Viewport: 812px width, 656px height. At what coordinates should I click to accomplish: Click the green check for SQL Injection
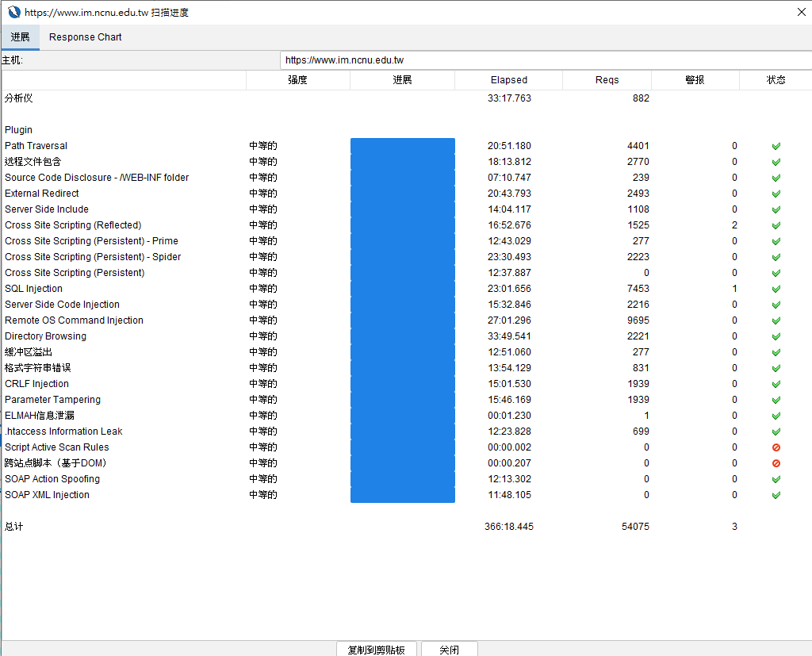(x=776, y=290)
